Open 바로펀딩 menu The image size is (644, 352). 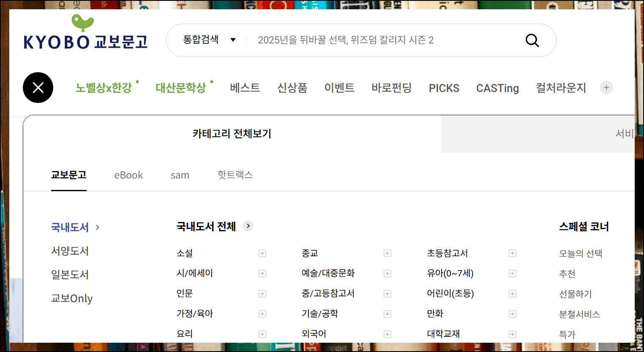point(392,88)
